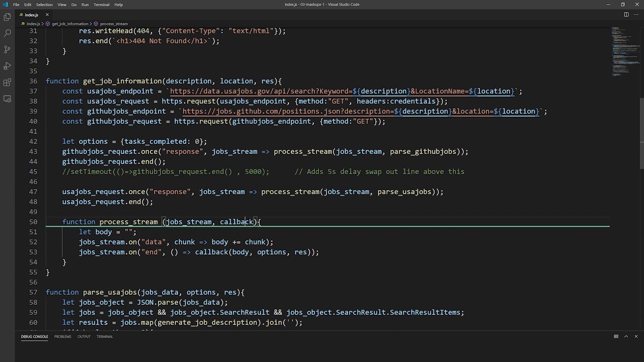Click line number 50 in the gutter
Image resolution: width=644 pixels, height=362 pixels.
[x=33, y=222]
